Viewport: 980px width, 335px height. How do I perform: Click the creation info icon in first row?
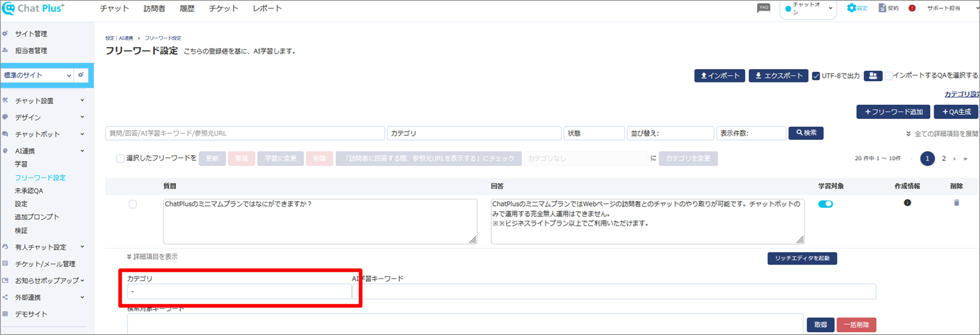point(907,203)
